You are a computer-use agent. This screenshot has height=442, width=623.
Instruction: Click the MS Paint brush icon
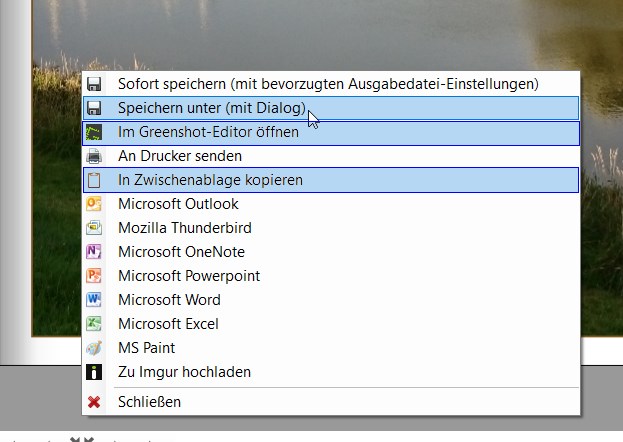coord(94,348)
